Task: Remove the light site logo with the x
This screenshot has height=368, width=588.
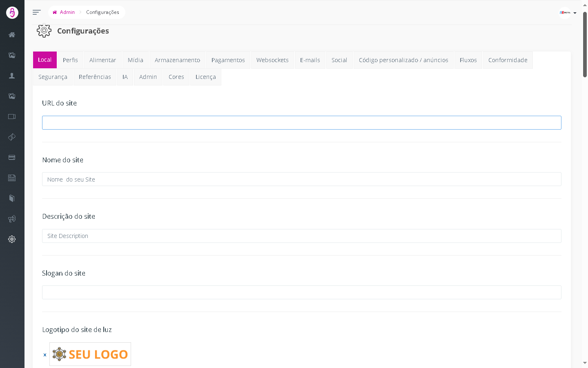Action: pos(45,355)
